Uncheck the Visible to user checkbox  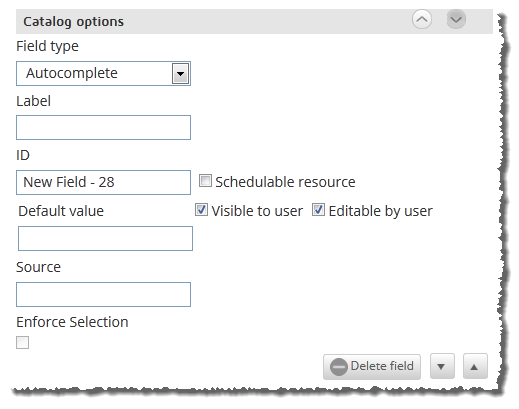201,210
